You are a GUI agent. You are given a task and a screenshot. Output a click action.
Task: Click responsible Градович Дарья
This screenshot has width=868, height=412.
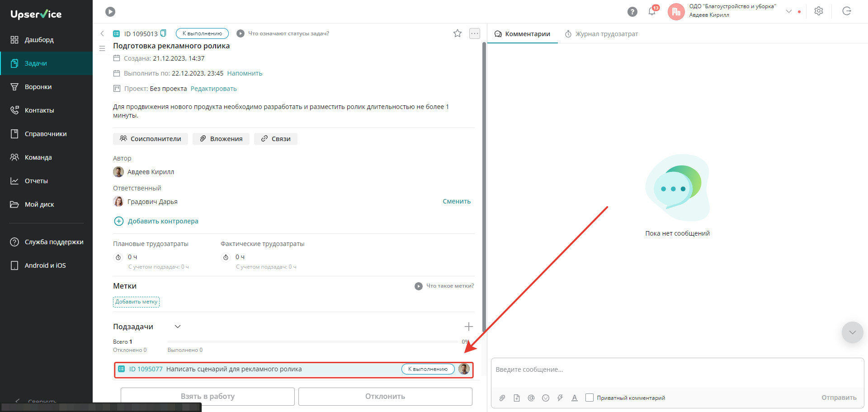coord(146,202)
